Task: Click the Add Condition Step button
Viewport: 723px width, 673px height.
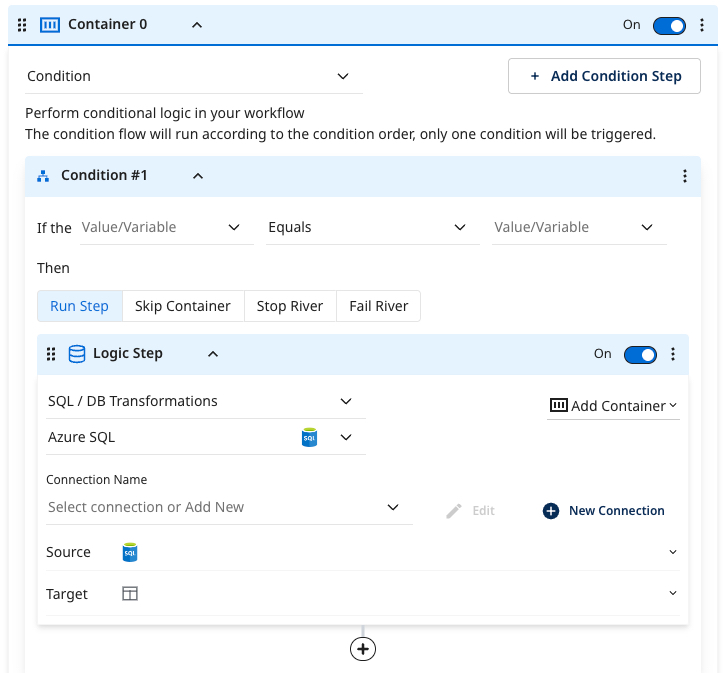Action: tap(604, 76)
